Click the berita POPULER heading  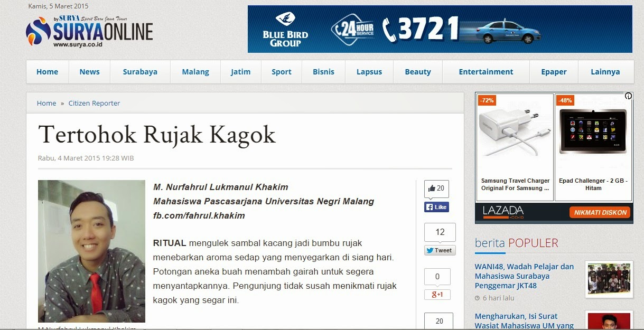click(516, 243)
